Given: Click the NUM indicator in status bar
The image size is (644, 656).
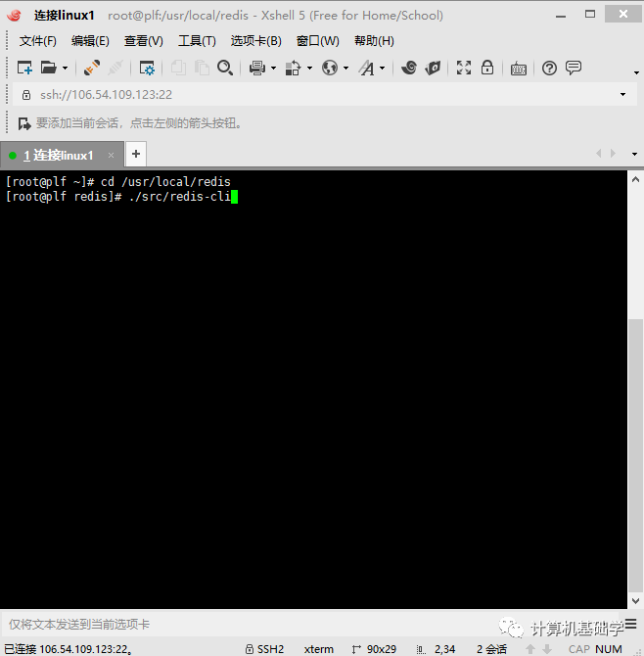Looking at the screenshot, I should [609, 649].
